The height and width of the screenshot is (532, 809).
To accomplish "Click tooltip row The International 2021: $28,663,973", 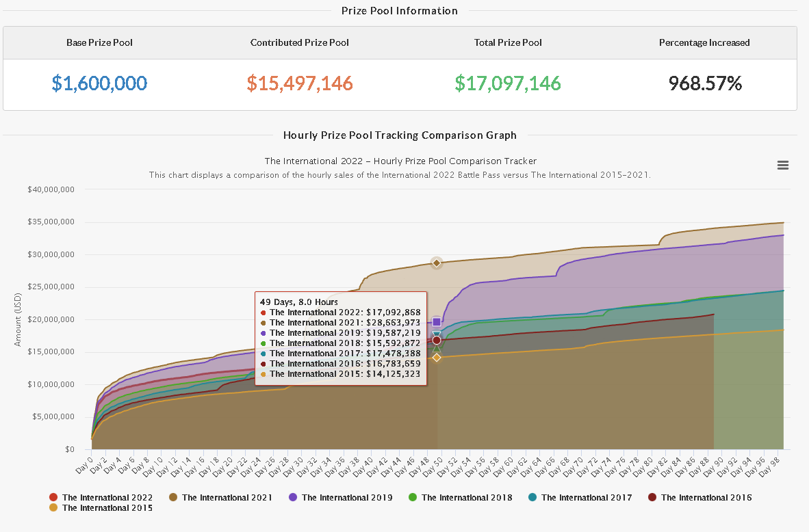I will (x=341, y=323).
